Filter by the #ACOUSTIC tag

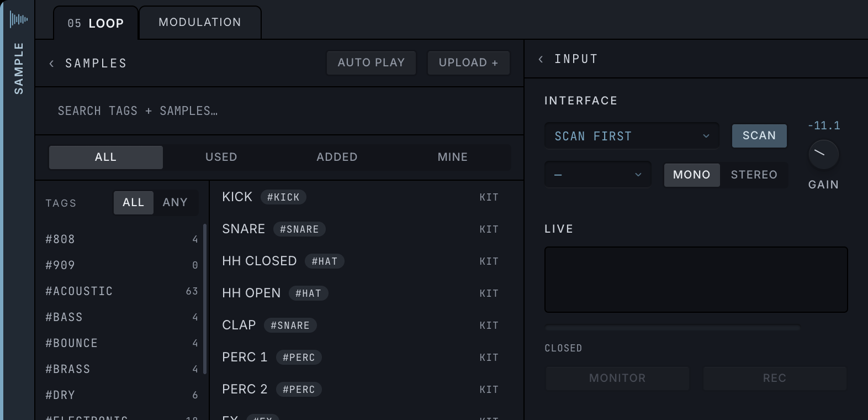121,291
